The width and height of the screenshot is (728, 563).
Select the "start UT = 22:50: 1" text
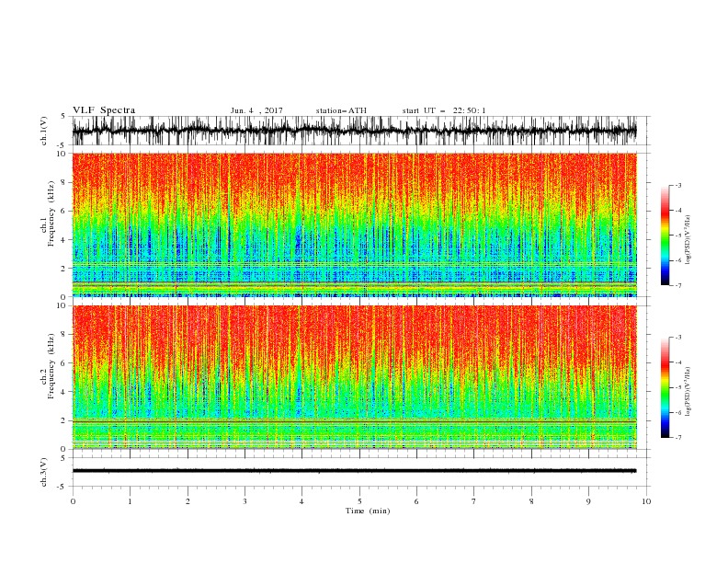[444, 110]
